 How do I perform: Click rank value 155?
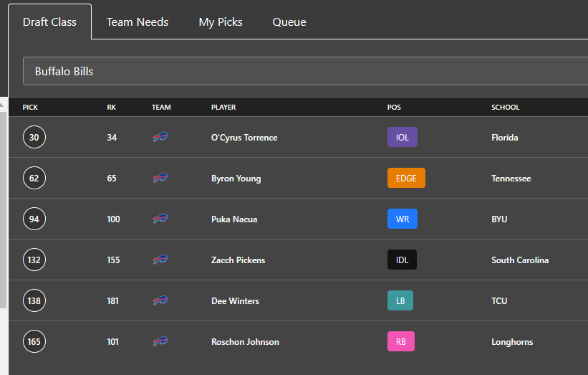tap(113, 260)
